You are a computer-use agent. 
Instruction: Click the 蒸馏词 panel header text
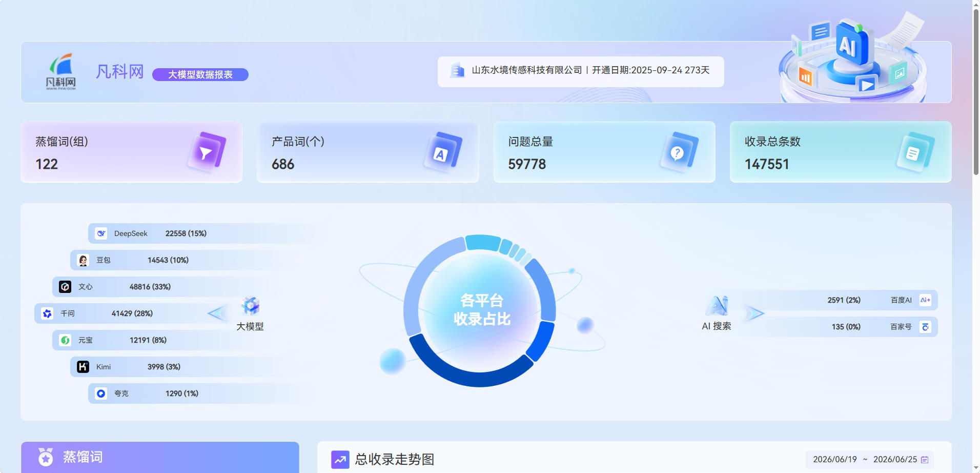tap(83, 457)
